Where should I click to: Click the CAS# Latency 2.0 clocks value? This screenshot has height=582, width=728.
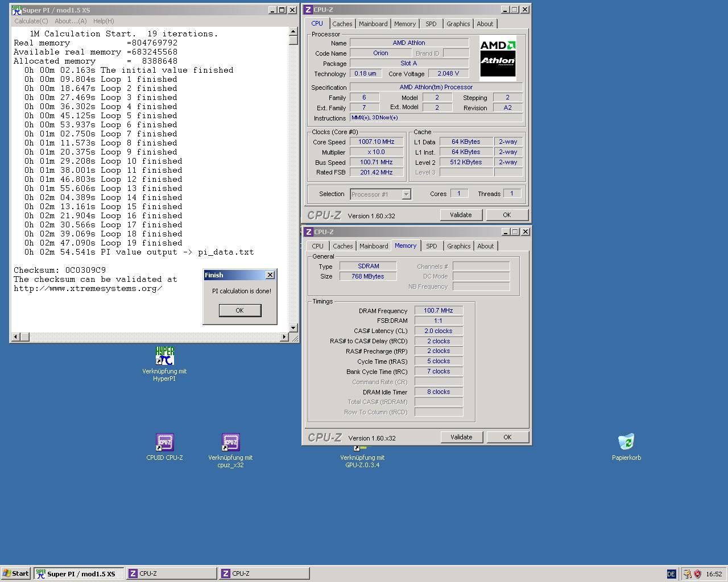(439, 331)
